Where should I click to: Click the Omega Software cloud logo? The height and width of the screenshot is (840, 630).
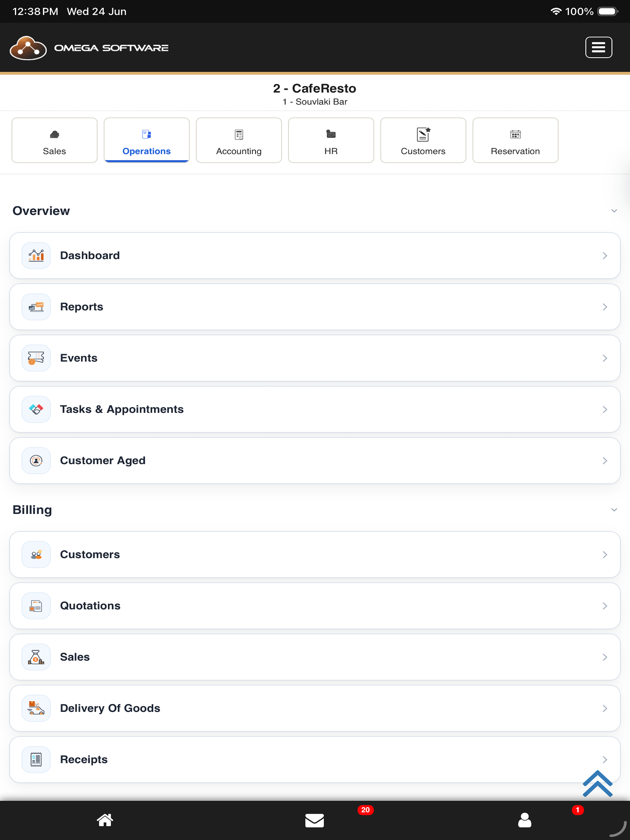pos(28,48)
